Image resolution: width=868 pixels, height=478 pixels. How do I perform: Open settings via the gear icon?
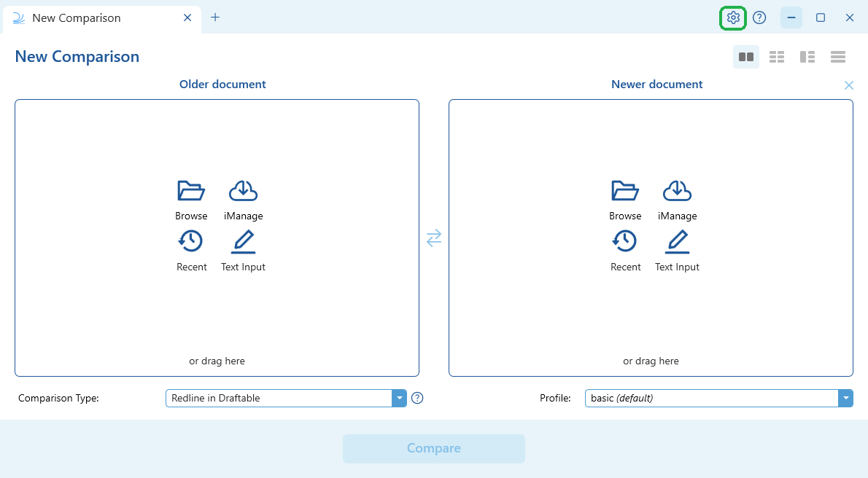(733, 17)
